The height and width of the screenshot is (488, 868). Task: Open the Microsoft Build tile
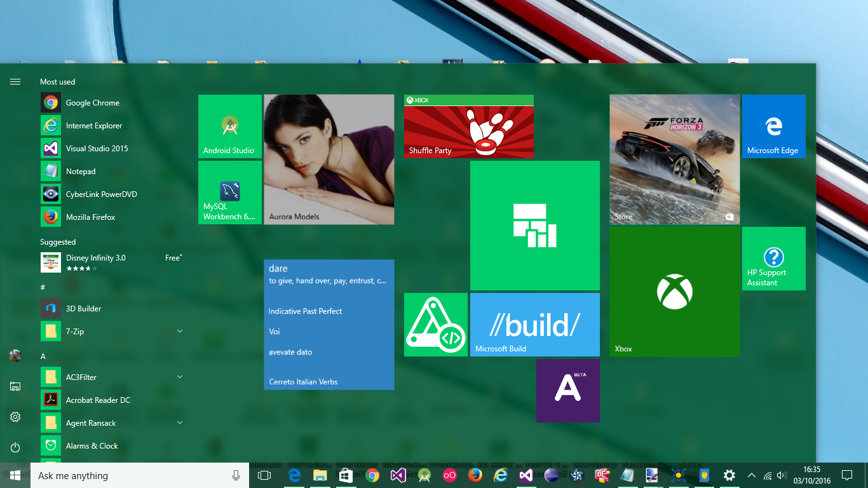coord(535,325)
